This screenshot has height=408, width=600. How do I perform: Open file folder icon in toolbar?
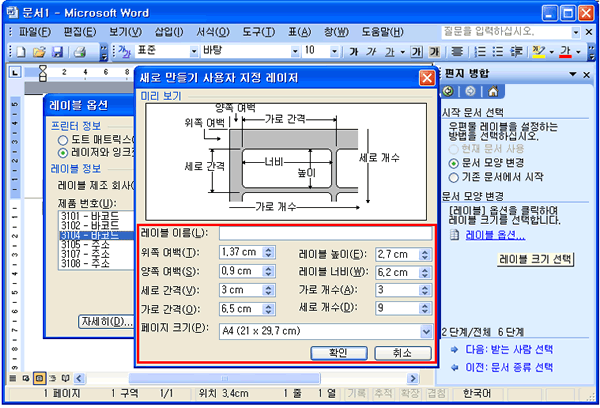tap(39, 52)
